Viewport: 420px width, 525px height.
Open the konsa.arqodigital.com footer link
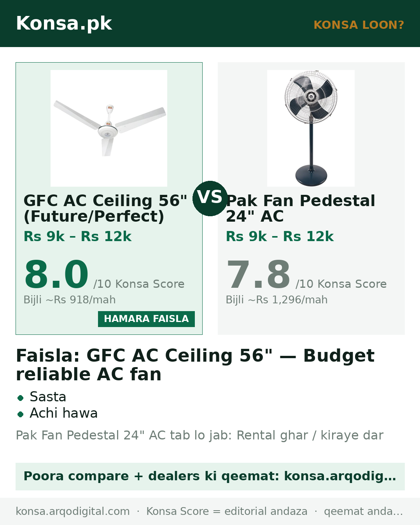pos(73,511)
